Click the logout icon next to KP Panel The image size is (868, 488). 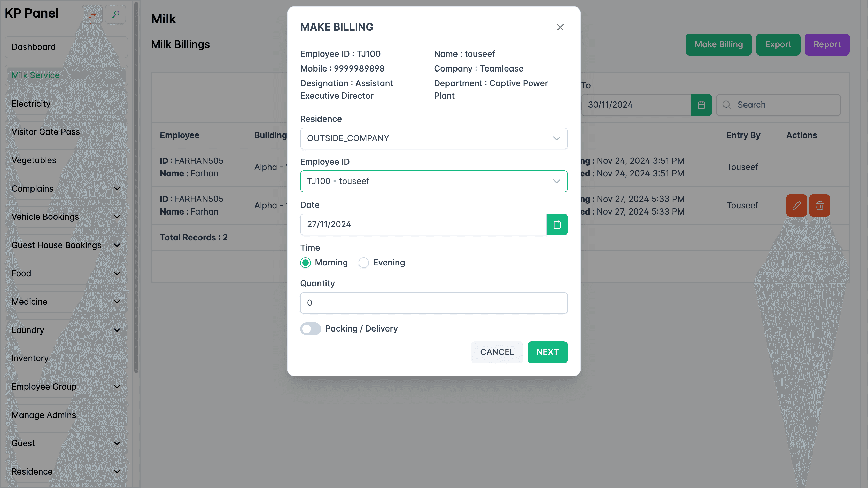point(92,14)
